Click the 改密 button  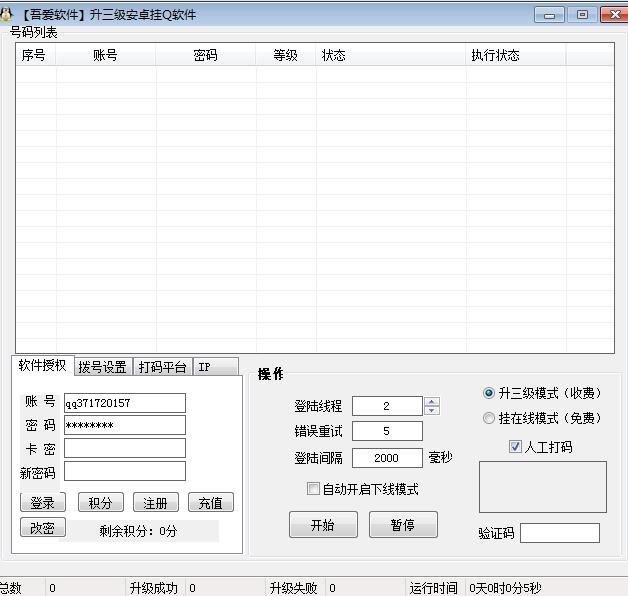[42, 528]
